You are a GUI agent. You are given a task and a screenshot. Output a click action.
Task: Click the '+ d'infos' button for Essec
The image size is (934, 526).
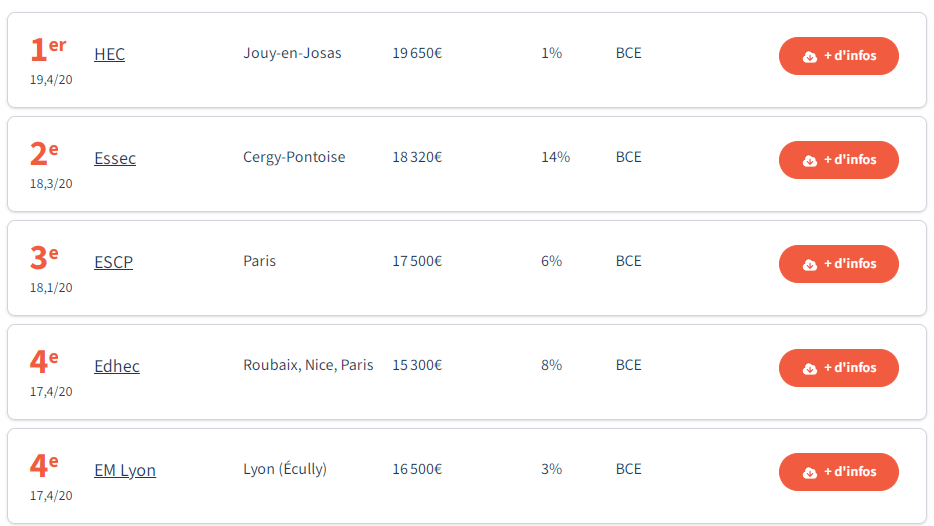(x=839, y=160)
